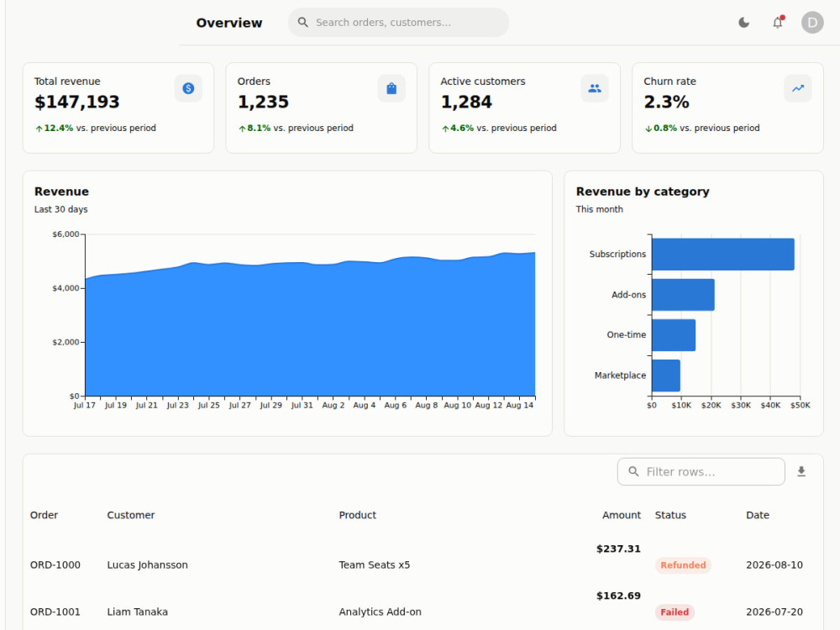Sort table by the Product column header

point(357,515)
